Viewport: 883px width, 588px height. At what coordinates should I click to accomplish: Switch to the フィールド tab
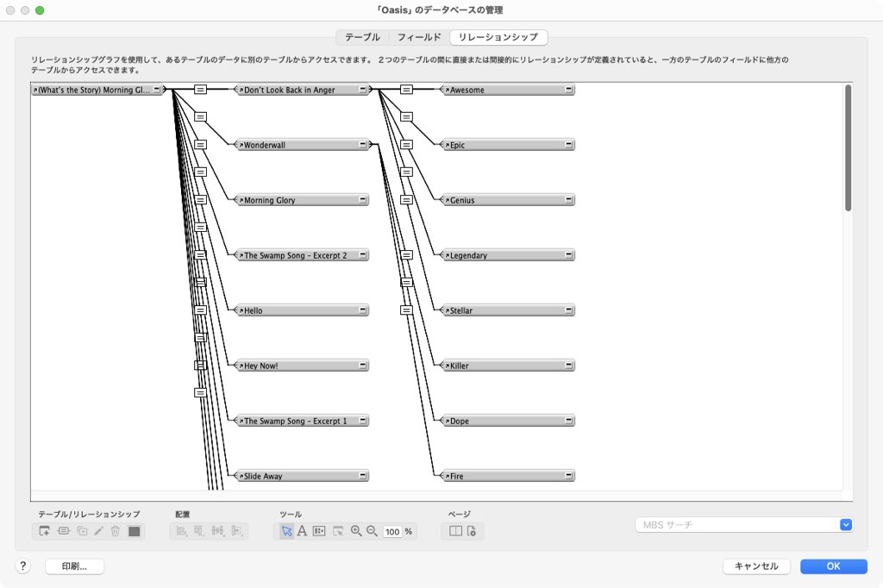(419, 37)
